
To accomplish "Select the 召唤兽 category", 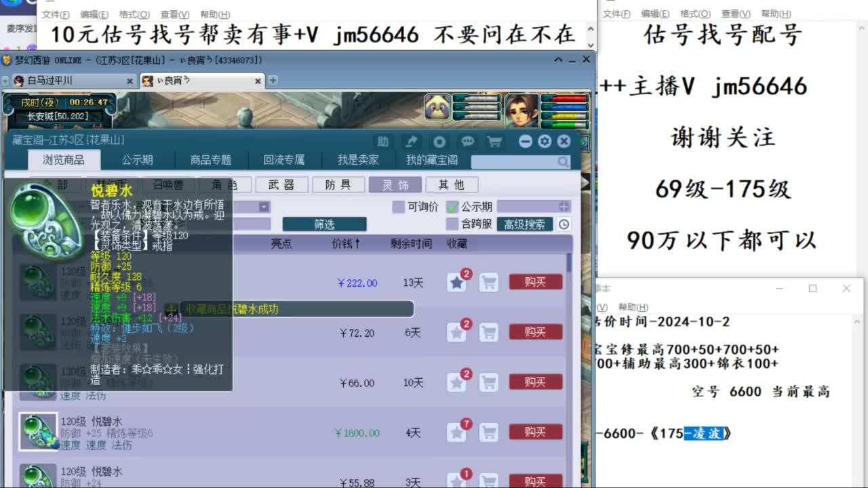I will point(168,184).
